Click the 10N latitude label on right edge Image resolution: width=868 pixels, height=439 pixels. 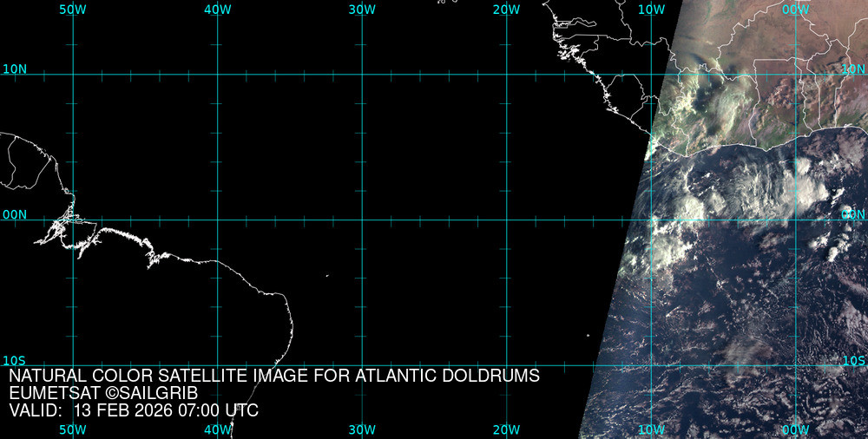click(x=853, y=69)
